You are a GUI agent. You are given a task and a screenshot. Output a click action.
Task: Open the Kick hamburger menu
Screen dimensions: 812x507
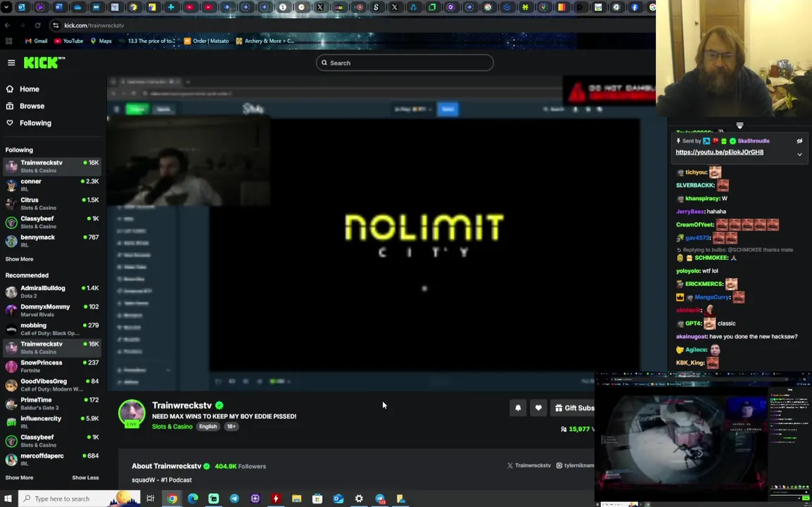pos(11,63)
